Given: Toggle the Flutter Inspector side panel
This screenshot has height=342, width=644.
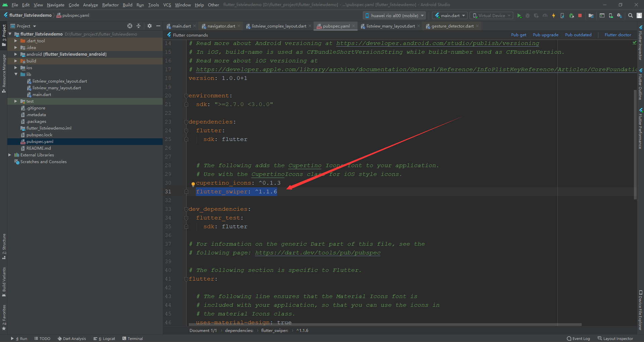Looking at the screenshot, I should pyautogui.click(x=640, y=43).
